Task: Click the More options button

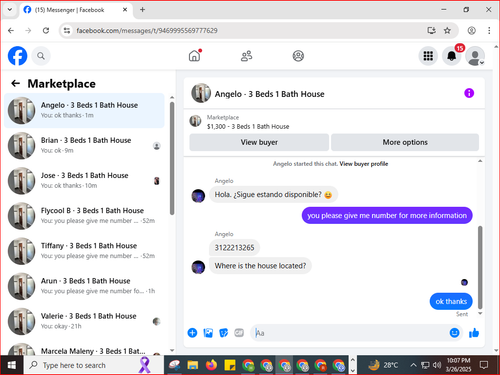Action: pyautogui.click(x=405, y=142)
